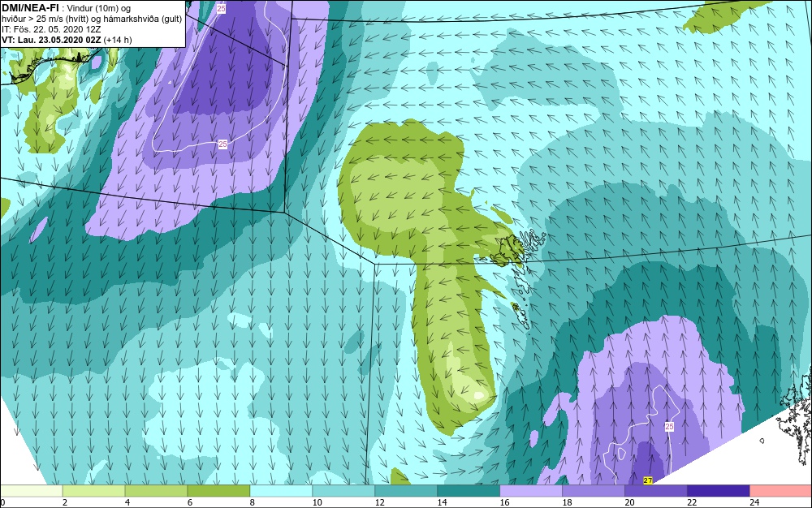Click the legend swatch between 10 and 12
The image size is (812, 508).
pos(343,491)
